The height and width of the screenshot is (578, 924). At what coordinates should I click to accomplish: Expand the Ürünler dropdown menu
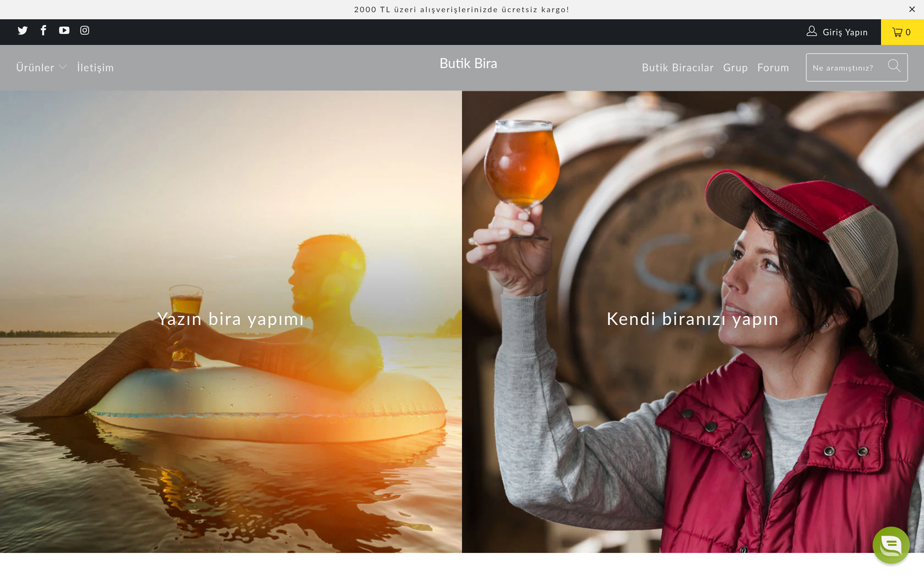[x=42, y=67]
